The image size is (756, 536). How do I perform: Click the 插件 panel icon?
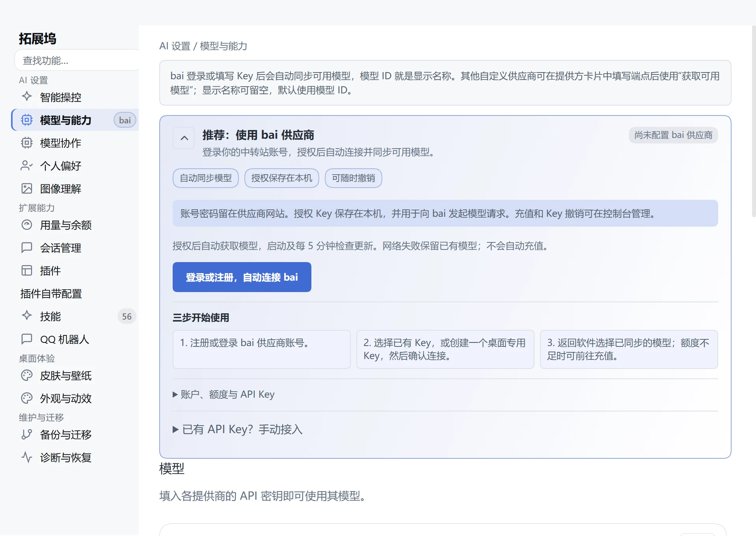tap(27, 270)
